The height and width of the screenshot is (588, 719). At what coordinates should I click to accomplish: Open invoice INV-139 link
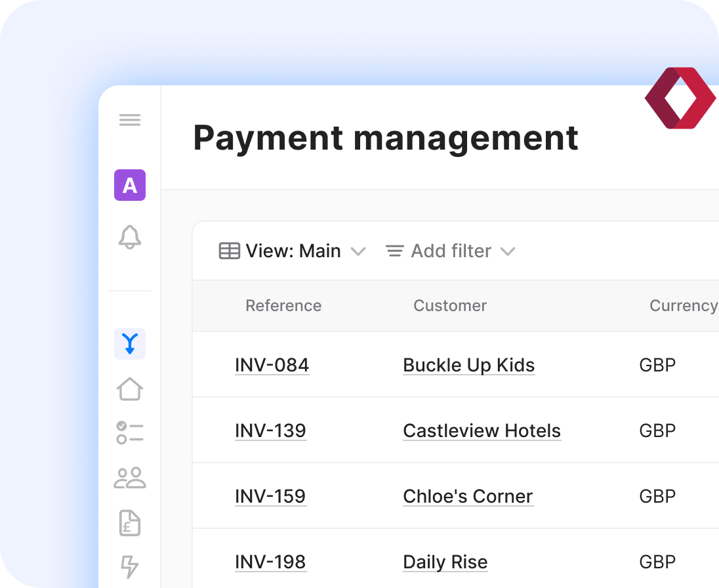(270, 431)
